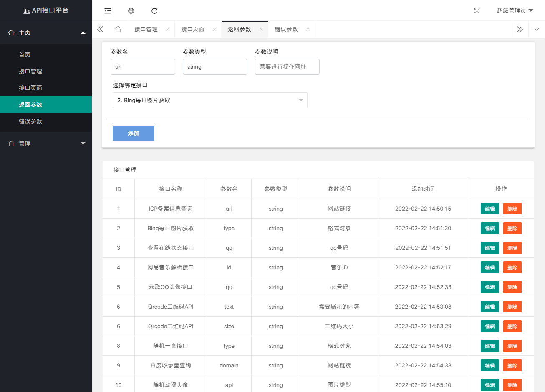Focus the 参数类型 input field
The width and height of the screenshot is (545, 392).
tap(215, 67)
